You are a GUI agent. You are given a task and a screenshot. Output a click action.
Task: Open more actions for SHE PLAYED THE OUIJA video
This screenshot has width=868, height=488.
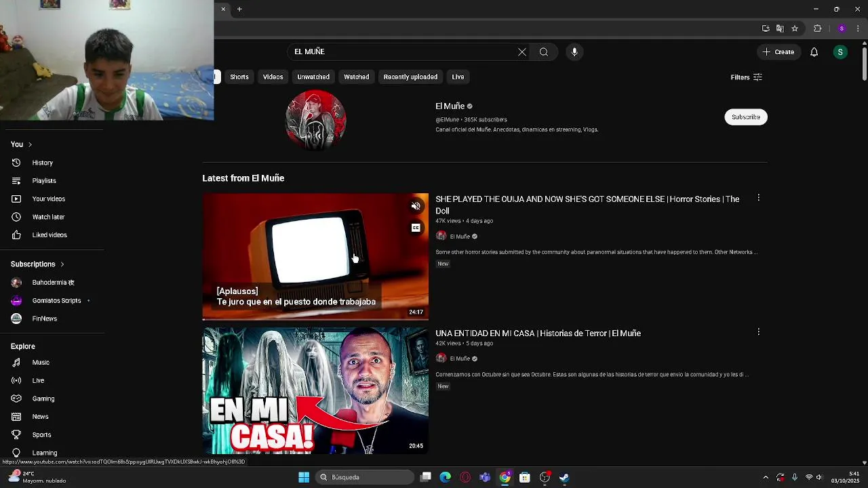759,198
